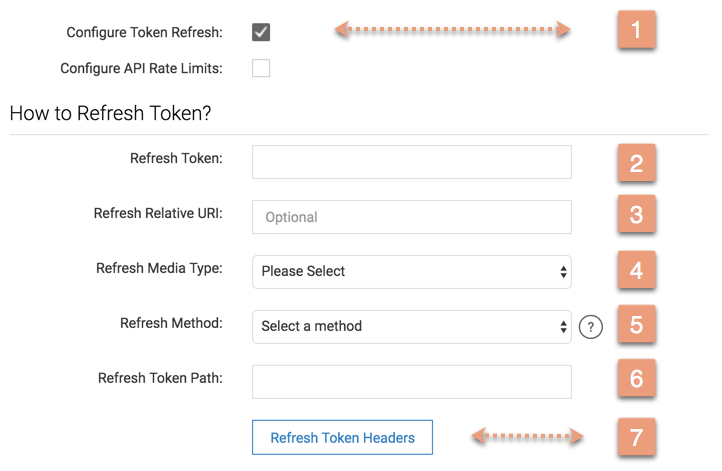
Task: Click the "How to Refresh Token?" heading
Action: click(110, 113)
